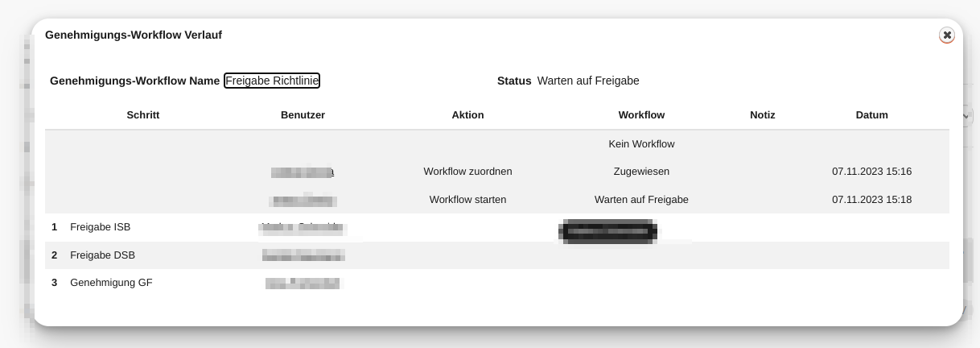Image resolution: width=980 pixels, height=348 pixels.
Task: Click the Kein Workflow cell
Action: pos(641,144)
